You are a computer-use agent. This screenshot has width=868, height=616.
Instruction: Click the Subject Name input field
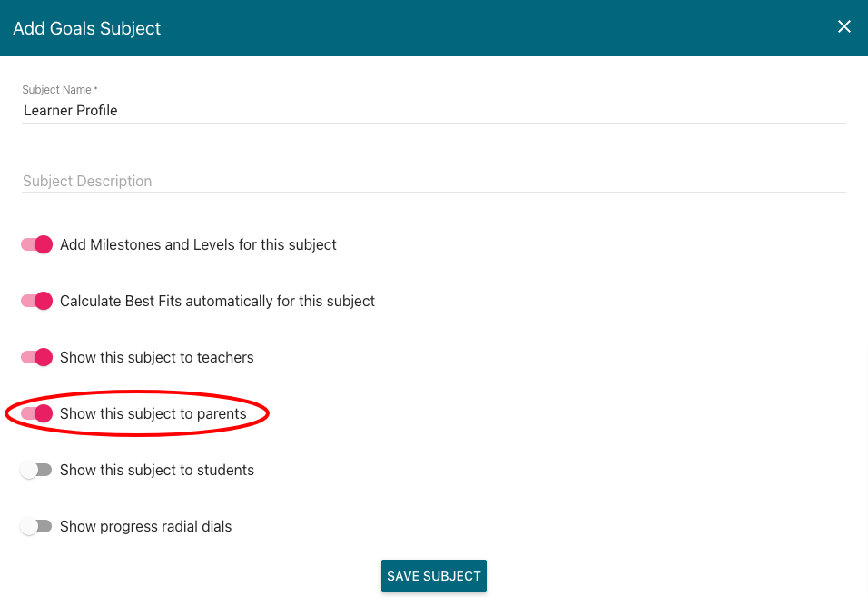[x=433, y=110]
